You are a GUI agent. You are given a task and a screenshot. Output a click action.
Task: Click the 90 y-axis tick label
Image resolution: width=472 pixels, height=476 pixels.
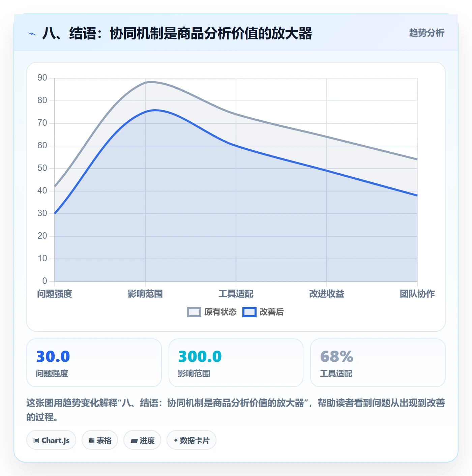42,78
